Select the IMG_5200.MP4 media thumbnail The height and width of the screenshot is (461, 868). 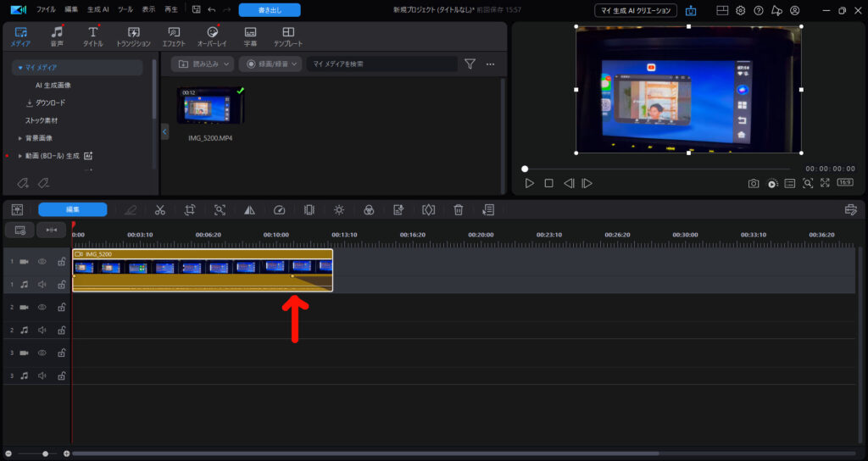pyautogui.click(x=210, y=106)
